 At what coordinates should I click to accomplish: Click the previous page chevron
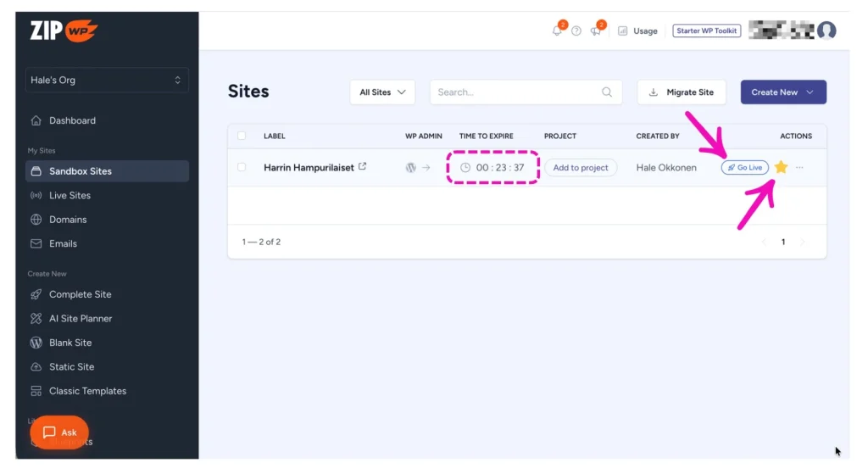764,242
